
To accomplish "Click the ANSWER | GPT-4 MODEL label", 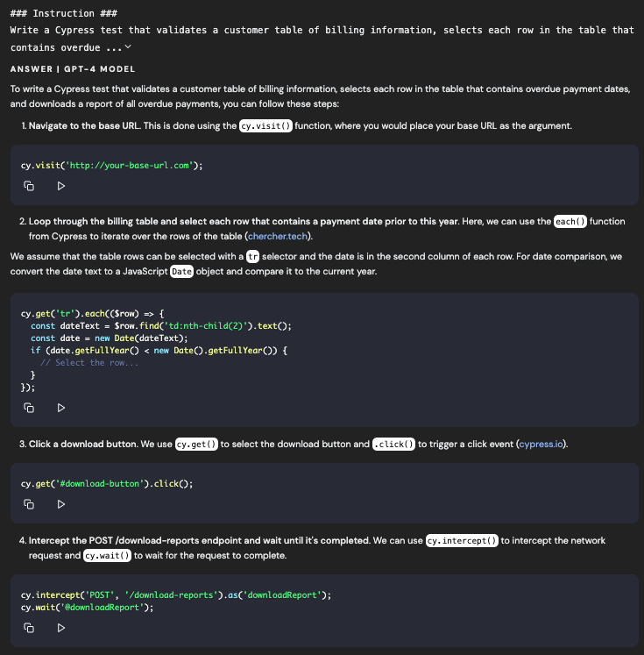I will click(73, 68).
